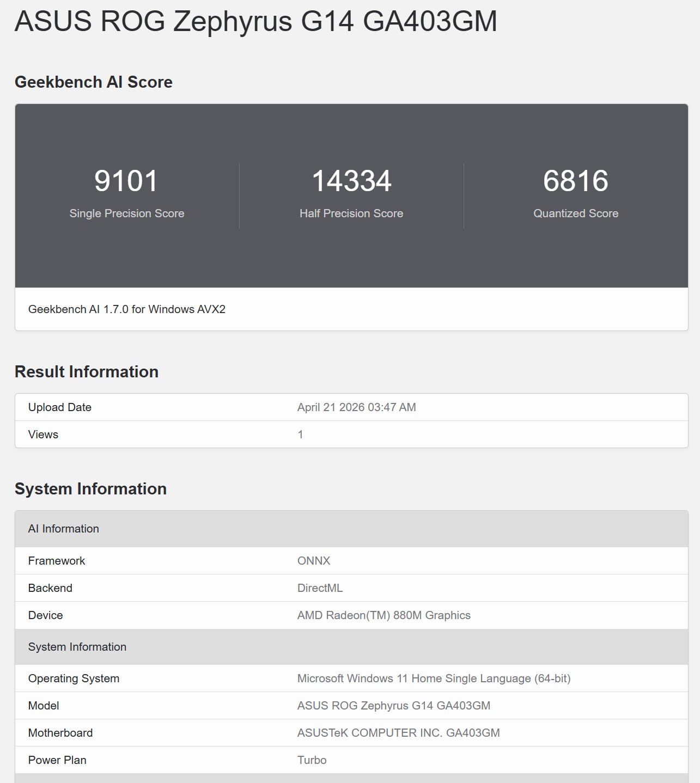Select the April 21 2026 03:47 AM value
The height and width of the screenshot is (783, 700).
click(x=357, y=407)
